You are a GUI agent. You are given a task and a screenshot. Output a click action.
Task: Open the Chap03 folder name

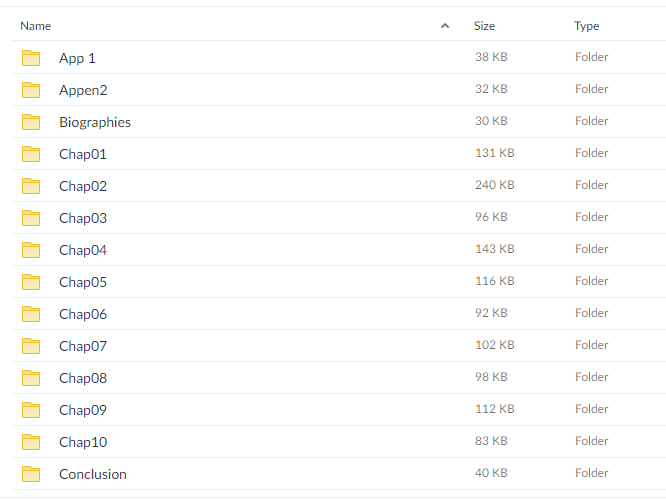[83, 218]
